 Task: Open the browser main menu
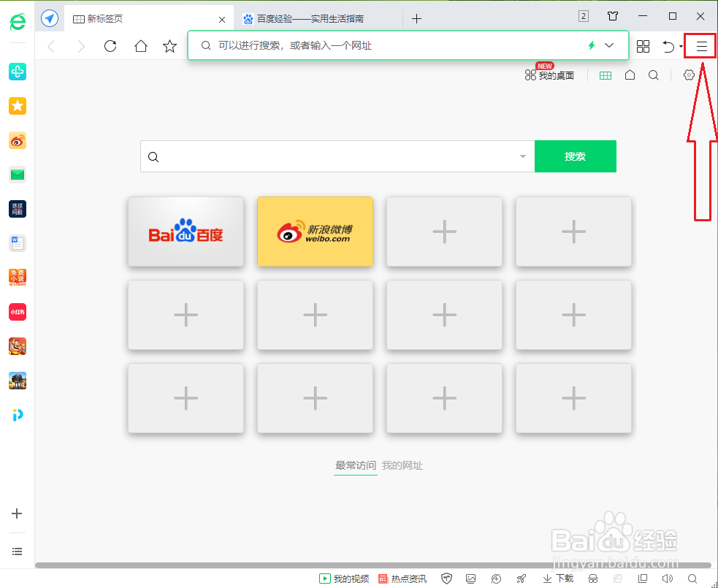699,45
